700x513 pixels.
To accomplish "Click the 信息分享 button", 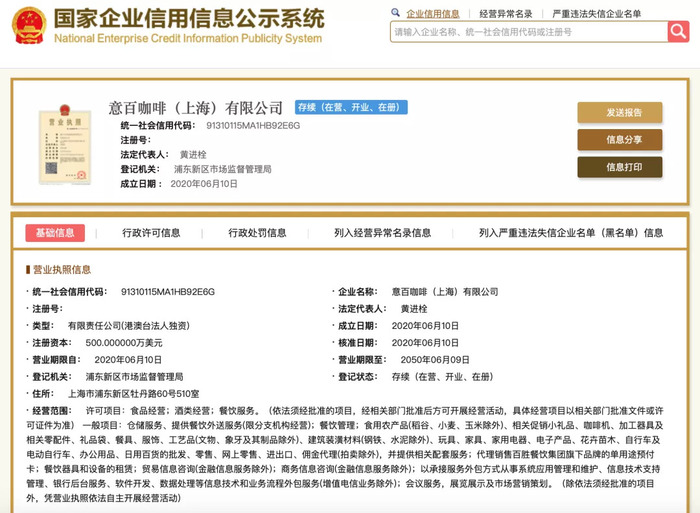I will [x=620, y=140].
